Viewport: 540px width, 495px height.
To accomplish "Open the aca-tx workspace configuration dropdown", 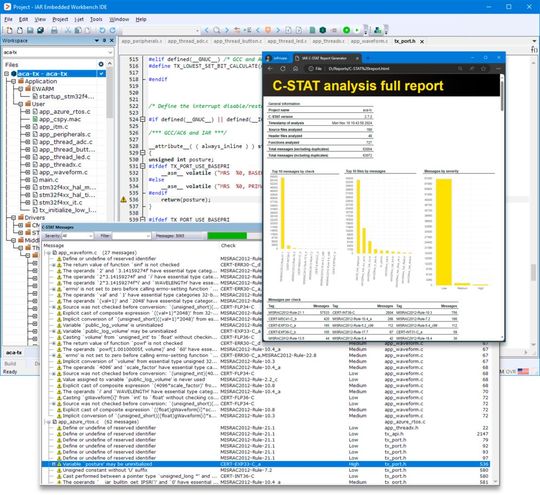I will [110, 52].
